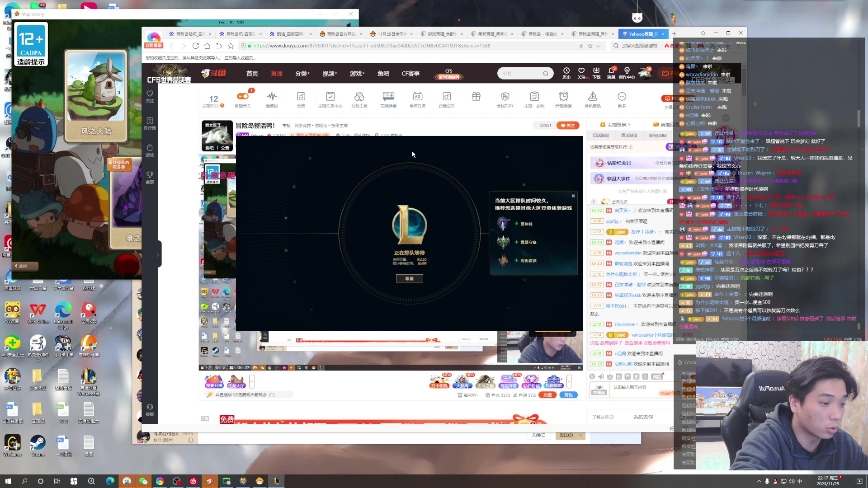Viewport: 868px width, 488px height.
Task: Open the CF赛事 menu item
Action: point(410,73)
